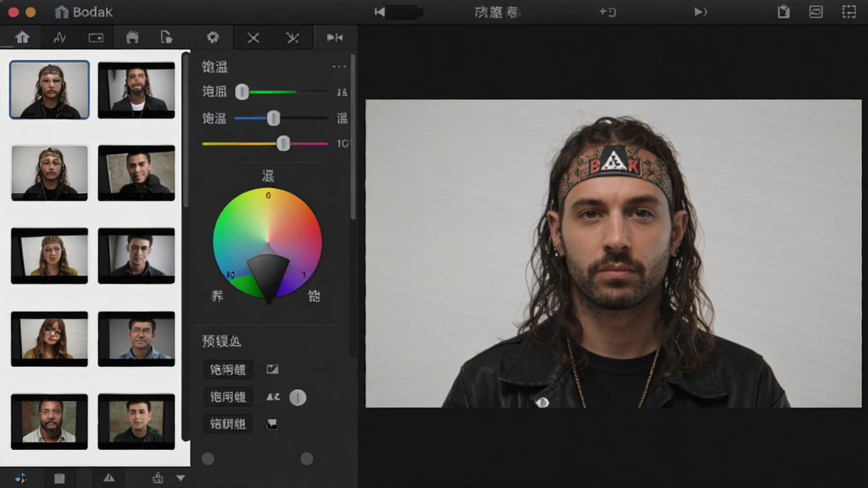The image size is (868, 488).
Task: Select the curves waveform icon
Action: (59, 37)
